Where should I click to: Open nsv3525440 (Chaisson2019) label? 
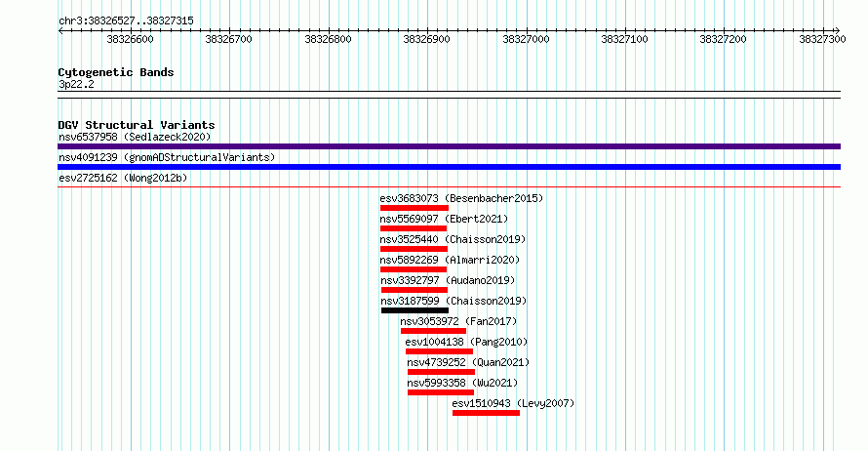(453, 239)
